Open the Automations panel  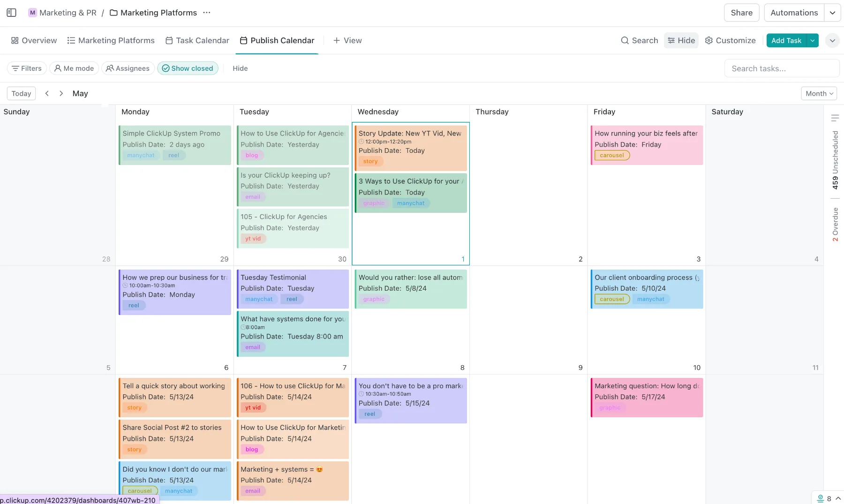coord(794,13)
